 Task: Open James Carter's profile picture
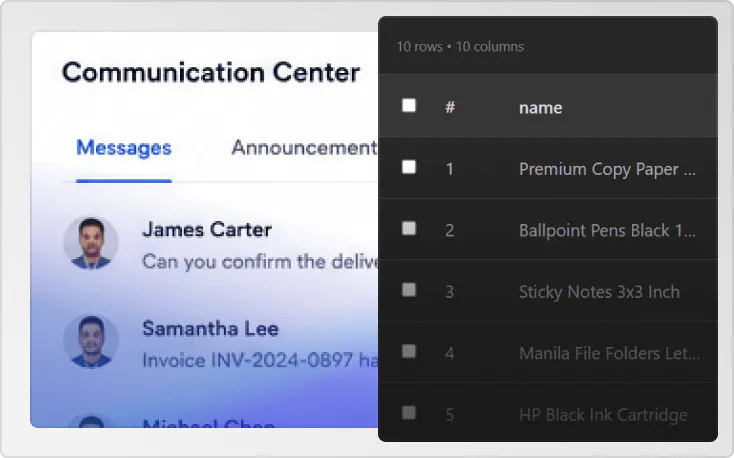pos(91,243)
